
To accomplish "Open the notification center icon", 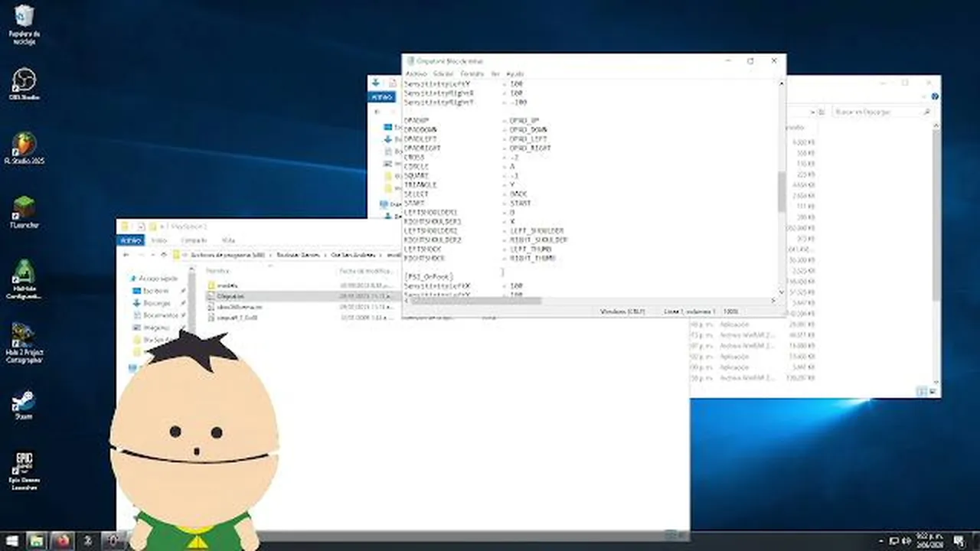I will 960,541.
